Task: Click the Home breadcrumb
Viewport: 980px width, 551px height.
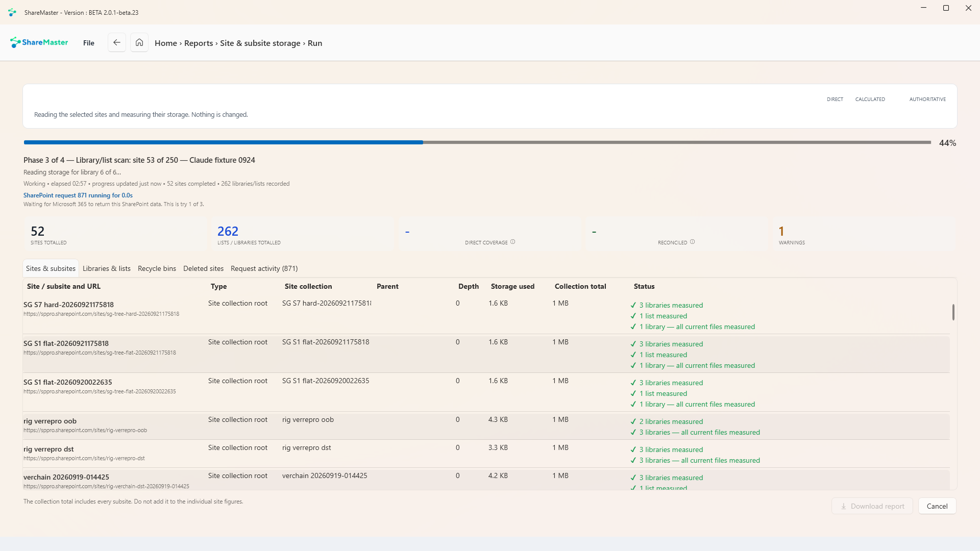Action: pyautogui.click(x=166, y=43)
